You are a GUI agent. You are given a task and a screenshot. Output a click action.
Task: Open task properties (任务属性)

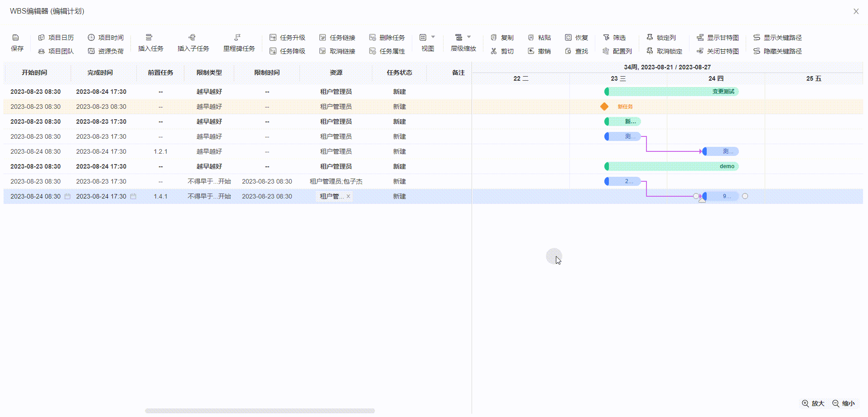(x=387, y=51)
